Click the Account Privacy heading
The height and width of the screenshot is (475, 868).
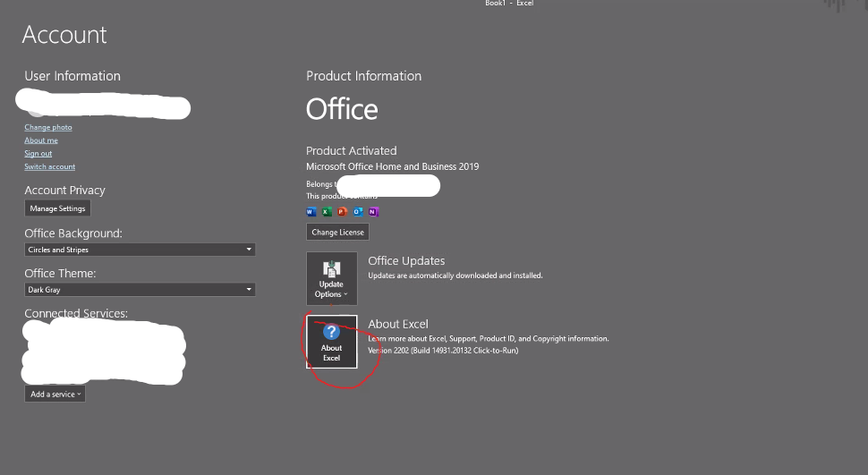pyautogui.click(x=64, y=190)
